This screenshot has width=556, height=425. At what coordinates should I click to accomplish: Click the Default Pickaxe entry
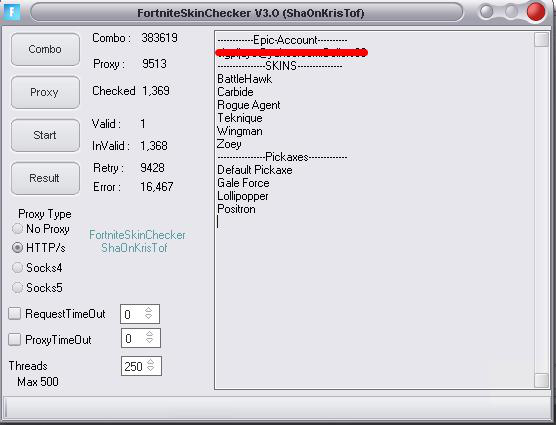click(255, 170)
